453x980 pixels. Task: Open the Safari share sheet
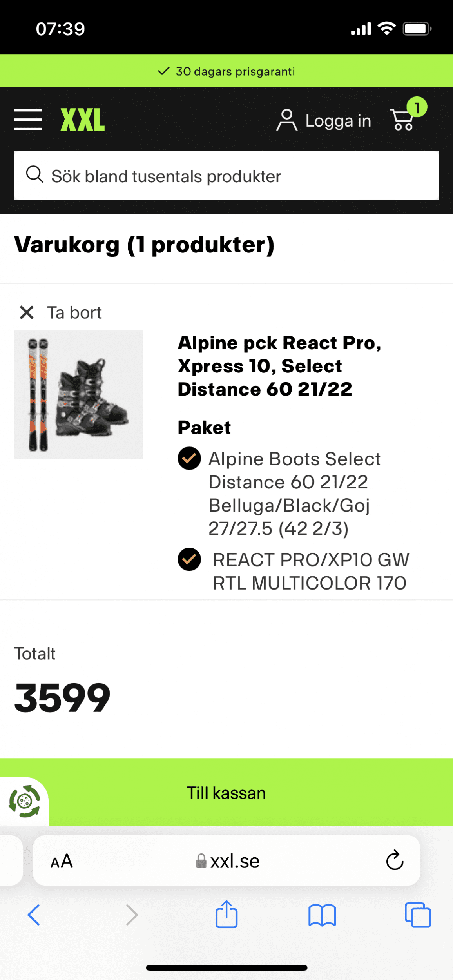coord(226,915)
